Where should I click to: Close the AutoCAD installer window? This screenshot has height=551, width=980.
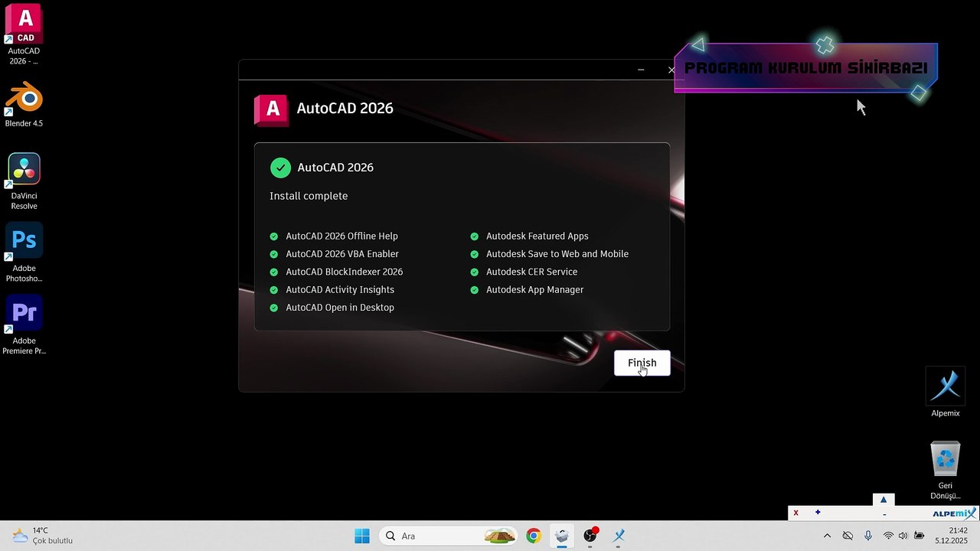pos(671,70)
